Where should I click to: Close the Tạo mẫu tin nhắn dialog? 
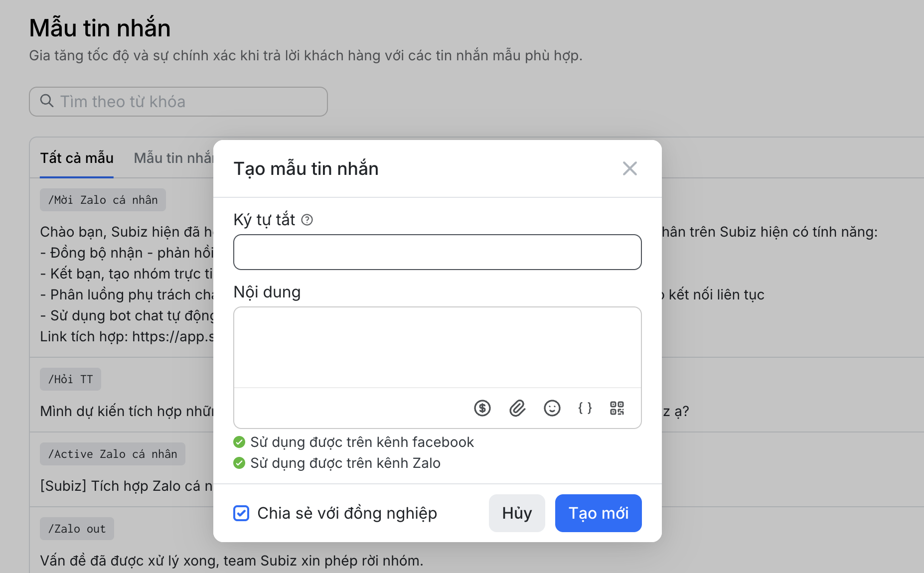pos(629,168)
